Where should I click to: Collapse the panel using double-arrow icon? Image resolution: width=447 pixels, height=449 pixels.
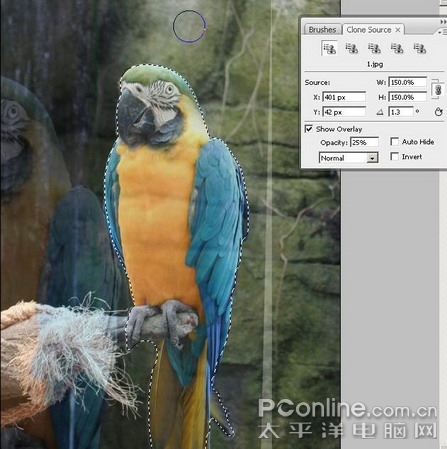tap(443, 22)
